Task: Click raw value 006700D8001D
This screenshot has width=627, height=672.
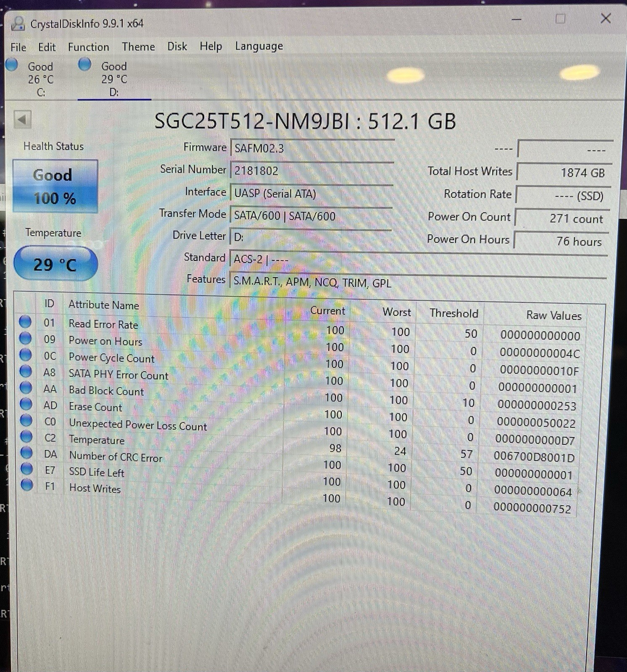Action: [x=534, y=457]
